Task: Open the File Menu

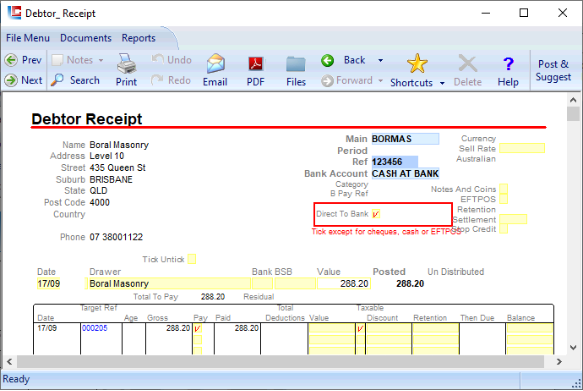Action: 28,38
